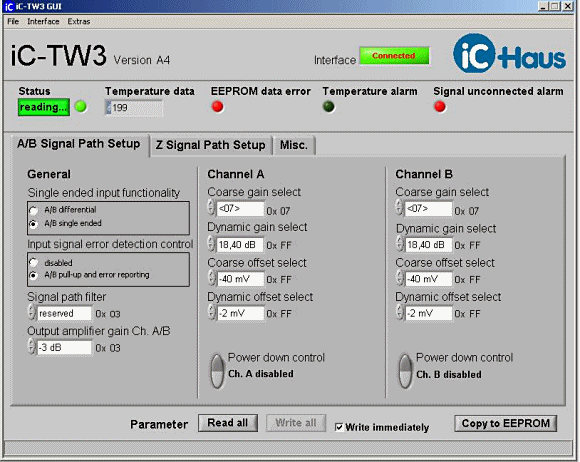Click the Channel A heading
580x462 pixels.
tap(236, 174)
